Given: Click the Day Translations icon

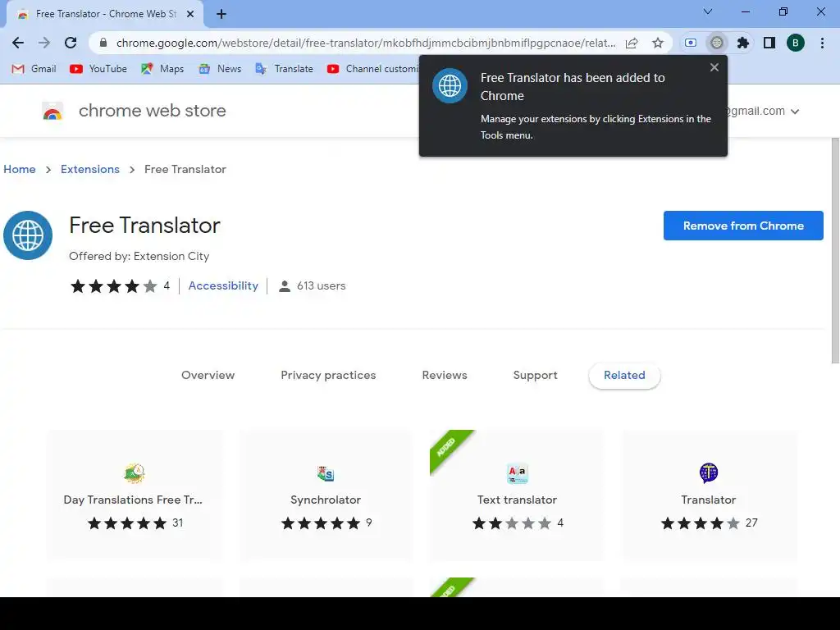Looking at the screenshot, I should pyautogui.click(x=134, y=473).
